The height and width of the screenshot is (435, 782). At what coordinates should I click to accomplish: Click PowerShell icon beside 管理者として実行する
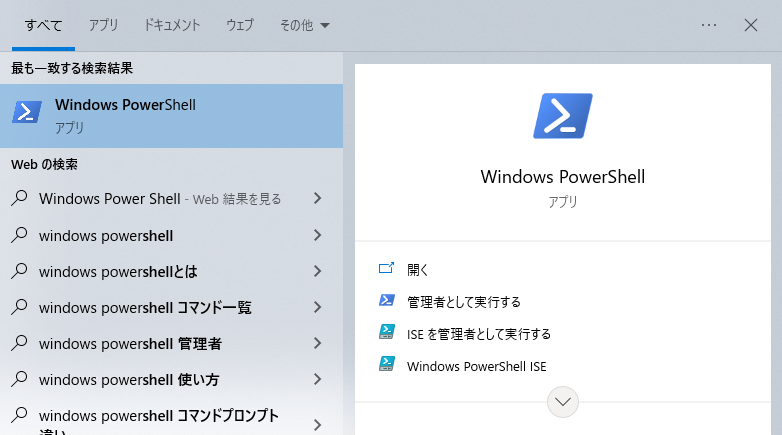coord(387,300)
